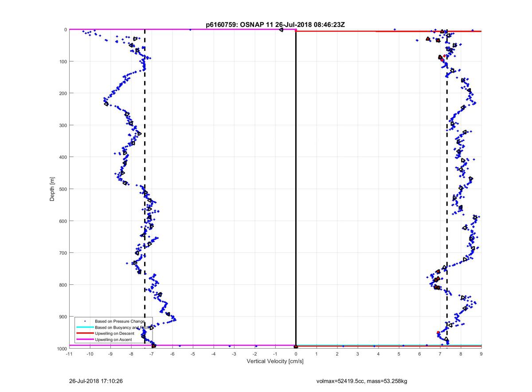Click velocity axis tick label '-7'
The width and height of the screenshot is (532, 392).
152,354
